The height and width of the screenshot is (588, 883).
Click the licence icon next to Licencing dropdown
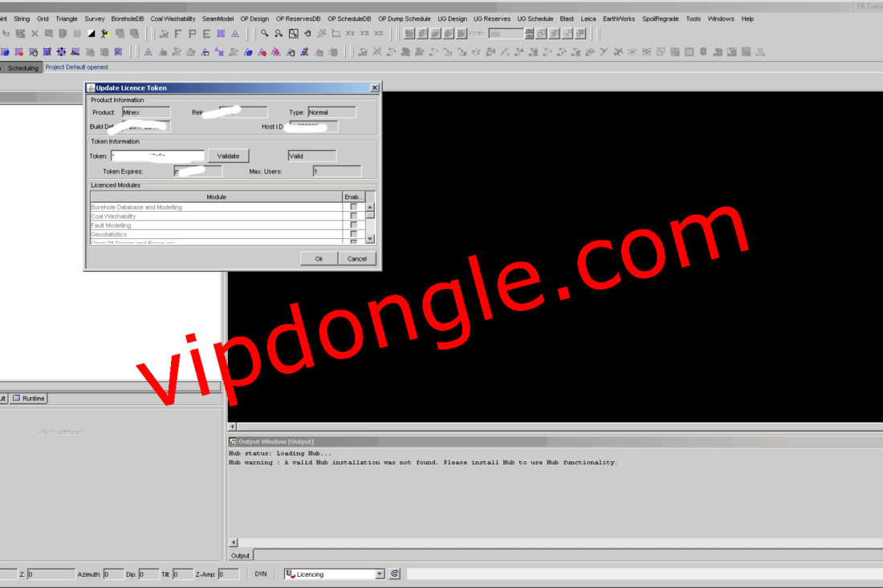click(x=395, y=574)
